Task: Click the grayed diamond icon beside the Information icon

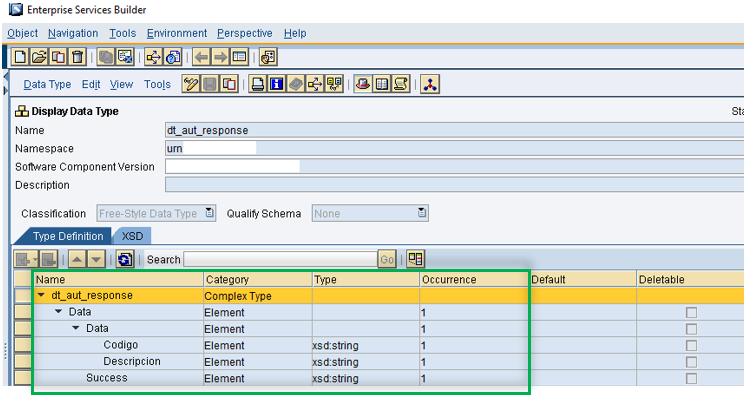Action: click(296, 84)
